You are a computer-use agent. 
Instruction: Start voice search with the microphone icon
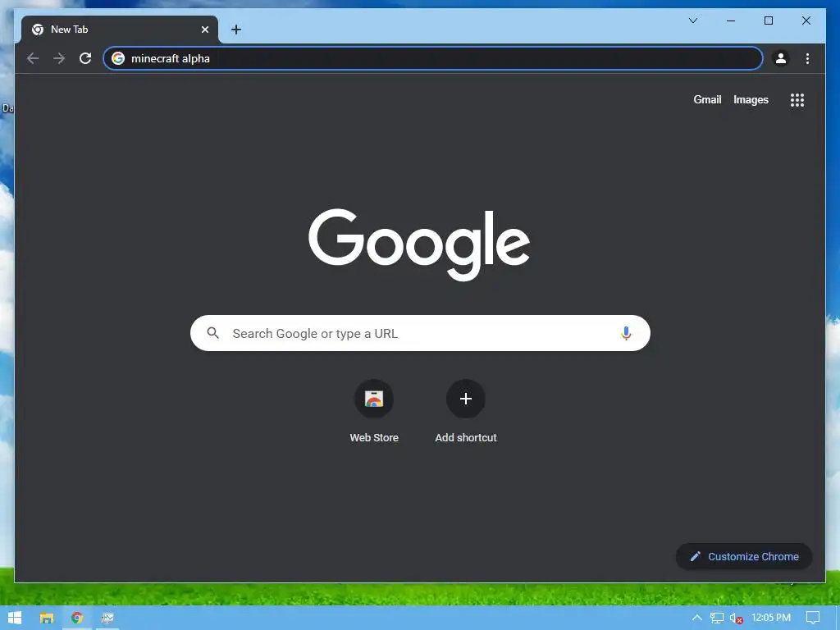click(626, 333)
